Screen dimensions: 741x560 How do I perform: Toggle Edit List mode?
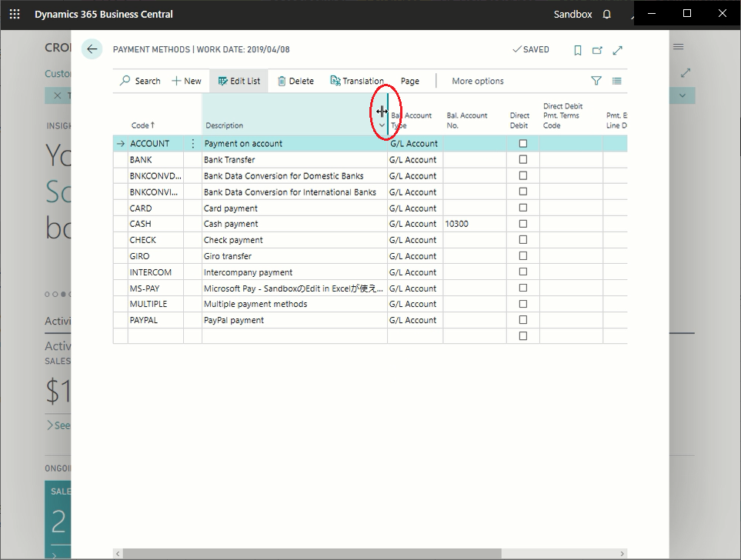239,81
